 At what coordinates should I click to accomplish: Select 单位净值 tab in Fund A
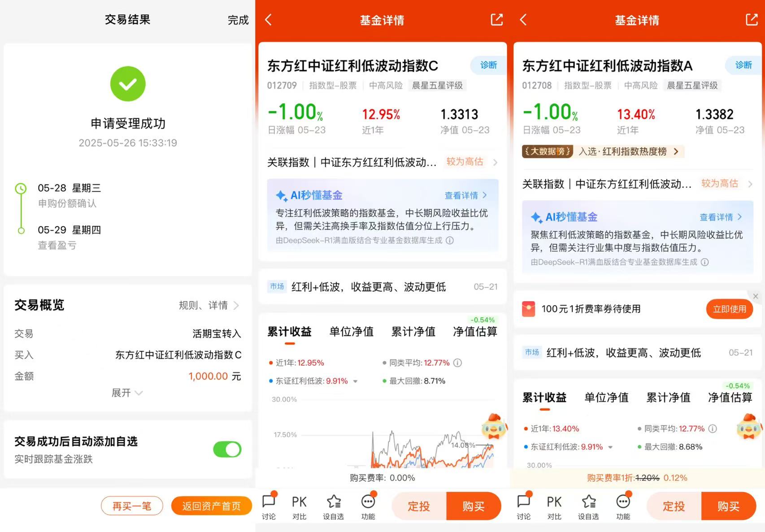(606, 398)
